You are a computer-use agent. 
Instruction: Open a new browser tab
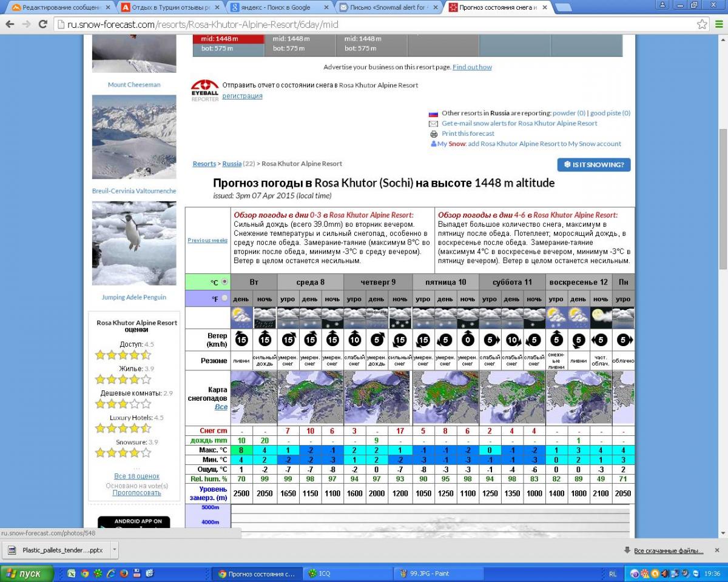coord(563,8)
